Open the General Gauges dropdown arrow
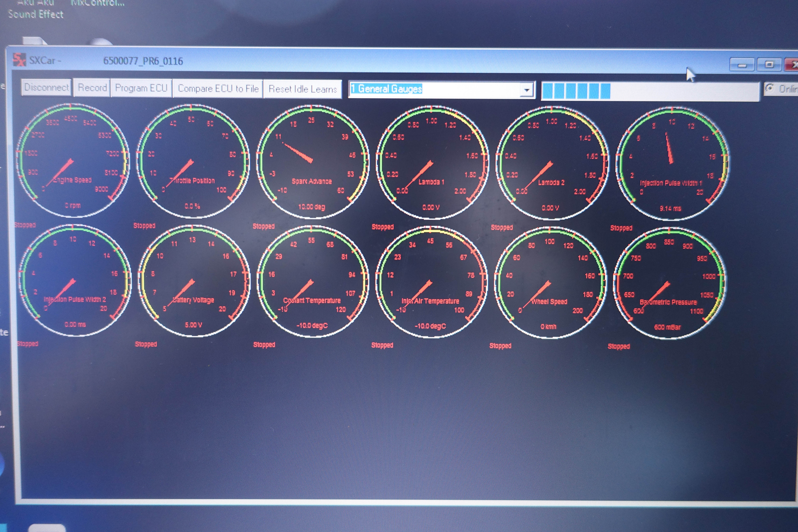This screenshot has height=532, width=798. coord(527,90)
